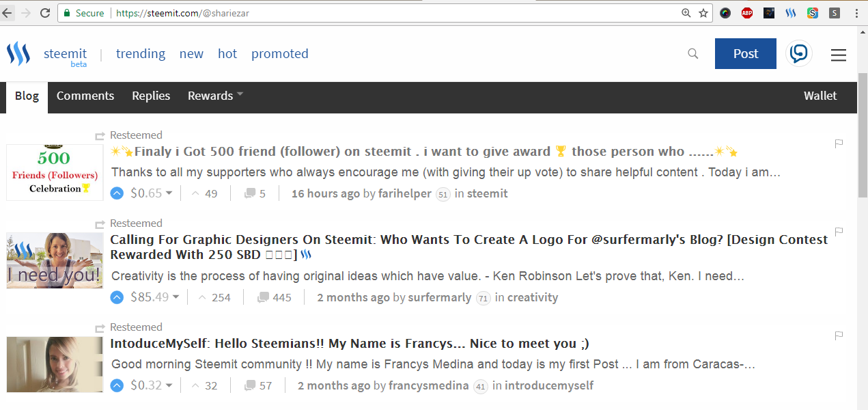
Task: Click the AdBlock Plus extension icon
Action: 747,13
